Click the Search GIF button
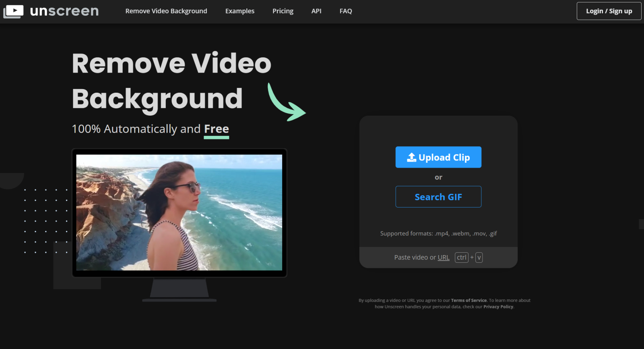The image size is (644, 349). click(x=438, y=197)
